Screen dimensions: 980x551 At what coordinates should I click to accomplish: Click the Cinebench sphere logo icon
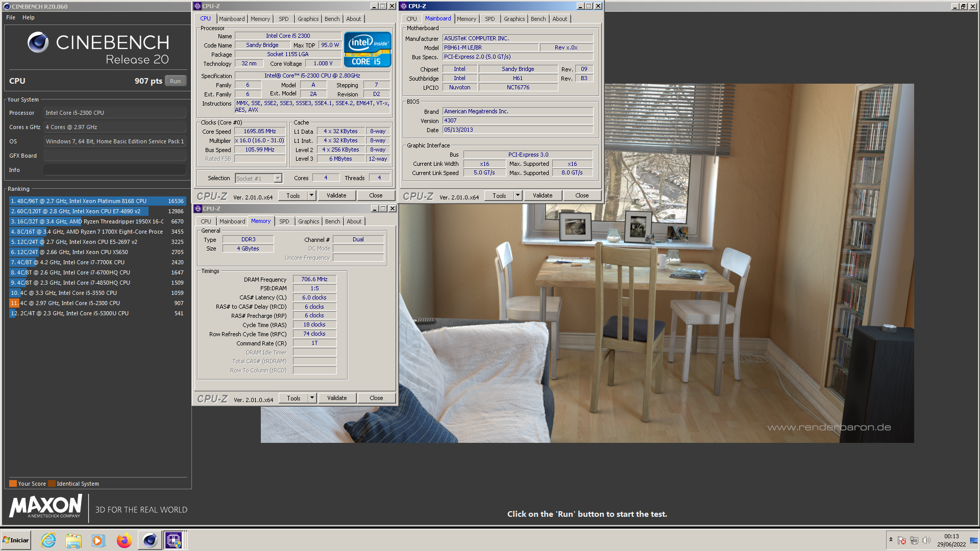38,42
